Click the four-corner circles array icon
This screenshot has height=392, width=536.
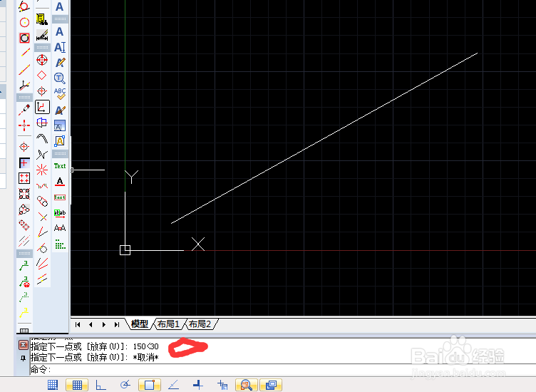(x=24, y=194)
